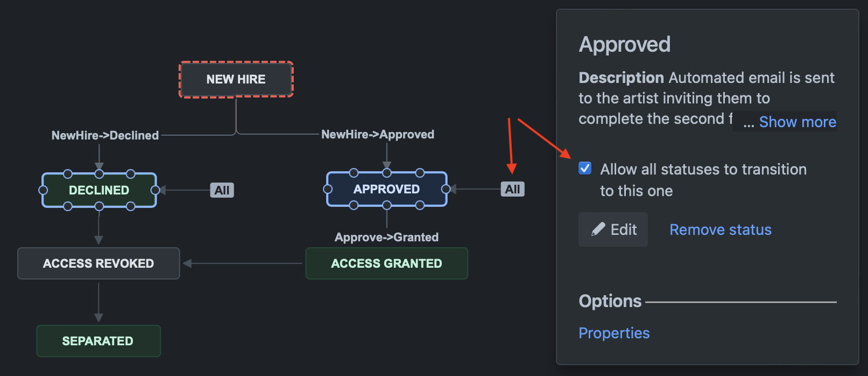This screenshot has height=376, width=868.
Task: Click the left-side connector handle on Approved node
Action: pos(328,189)
